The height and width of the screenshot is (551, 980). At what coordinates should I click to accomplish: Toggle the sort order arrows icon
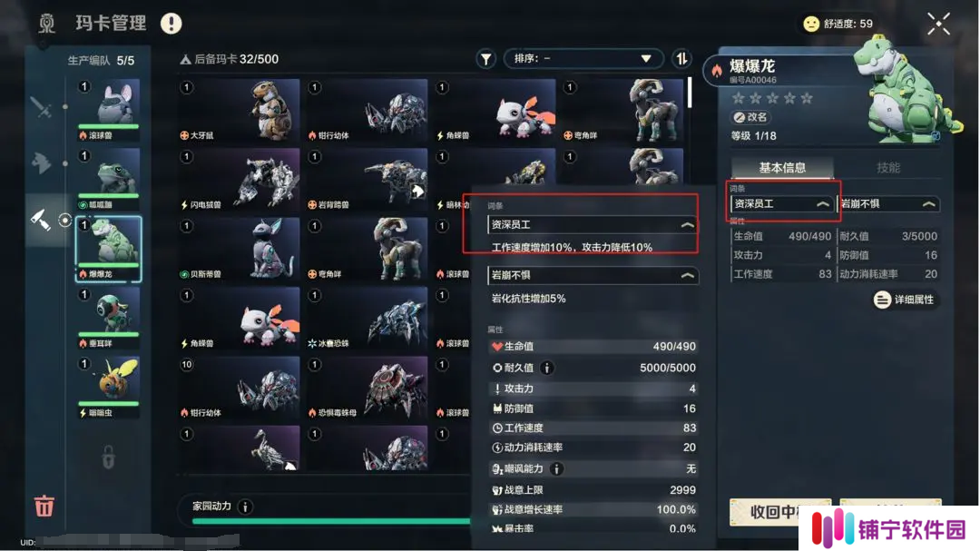(x=681, y=59)
